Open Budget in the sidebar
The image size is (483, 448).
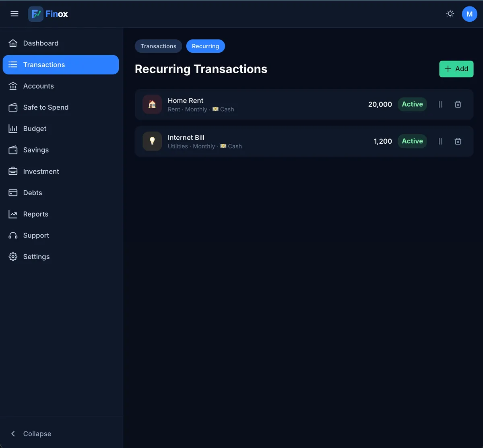[61, 129]
